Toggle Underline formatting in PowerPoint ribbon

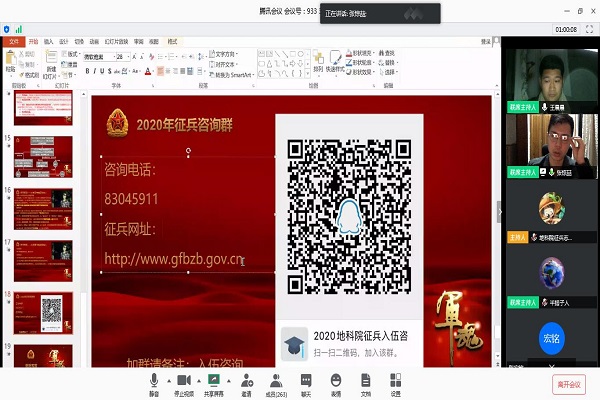tap(104, 72)
